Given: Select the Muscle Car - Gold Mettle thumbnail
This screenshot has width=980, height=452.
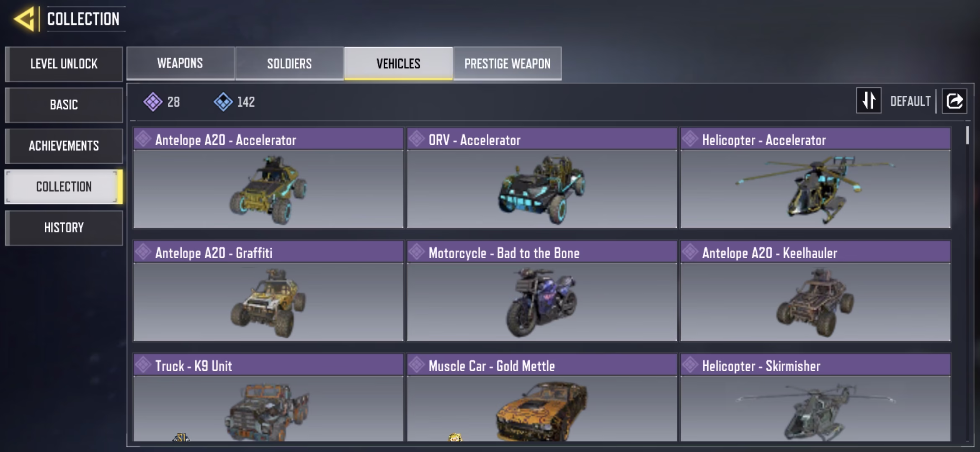Looking at the screenshot, I should coord(542,408).
